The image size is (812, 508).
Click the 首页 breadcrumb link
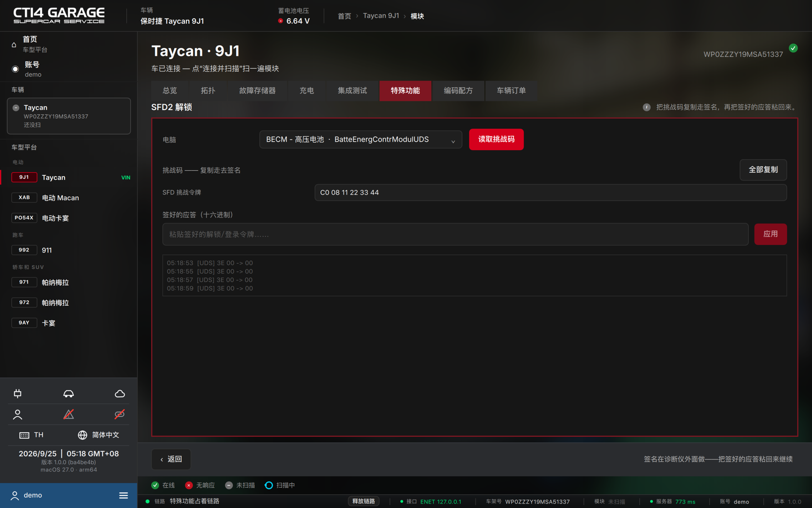click(x=345, y=16)
